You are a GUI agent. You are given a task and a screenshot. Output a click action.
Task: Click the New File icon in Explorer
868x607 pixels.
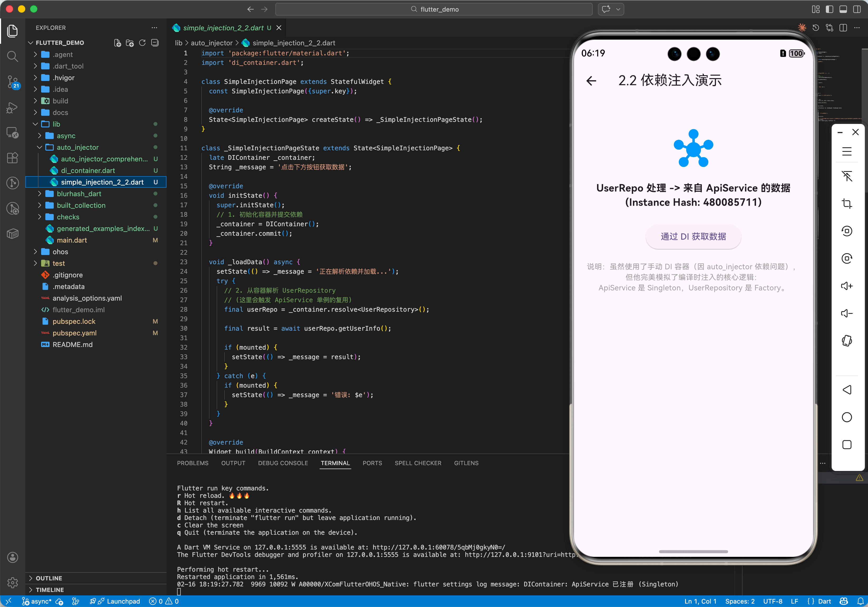(117, 43)
